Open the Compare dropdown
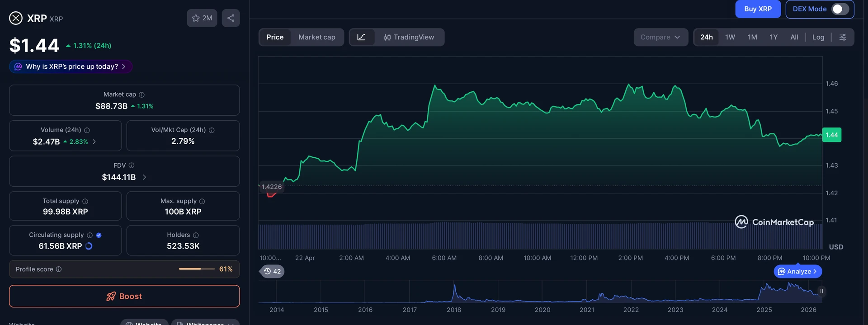The width and height of the screenshot is (868, 325). tap(660, 37)
